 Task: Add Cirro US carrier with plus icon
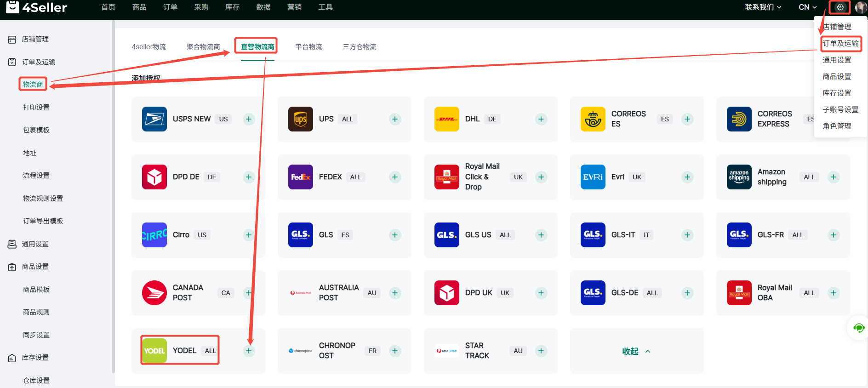tap(249, 235)
